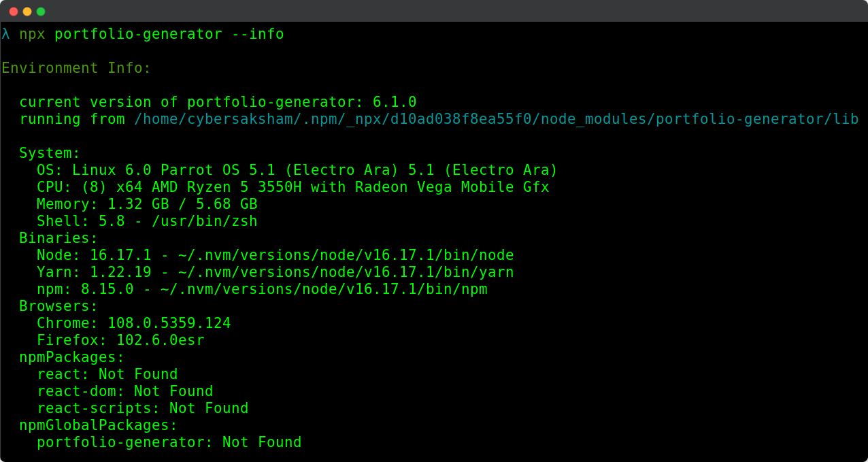Click the /home/cybersaksham/.npm path

click(497, 119)
